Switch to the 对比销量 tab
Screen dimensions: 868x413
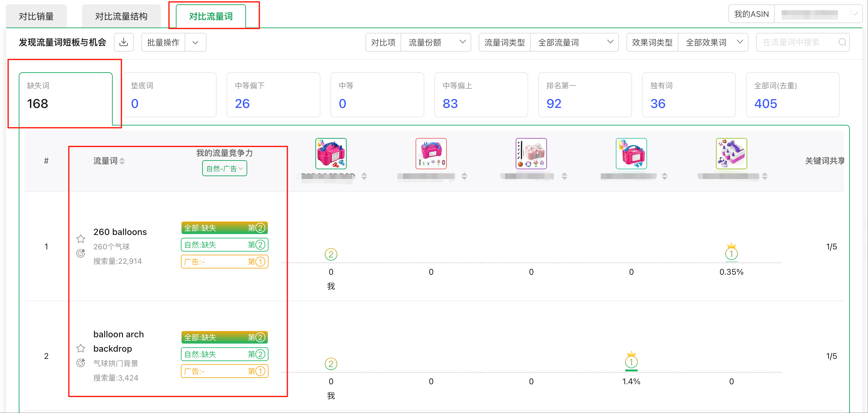(x=36, y=16)
